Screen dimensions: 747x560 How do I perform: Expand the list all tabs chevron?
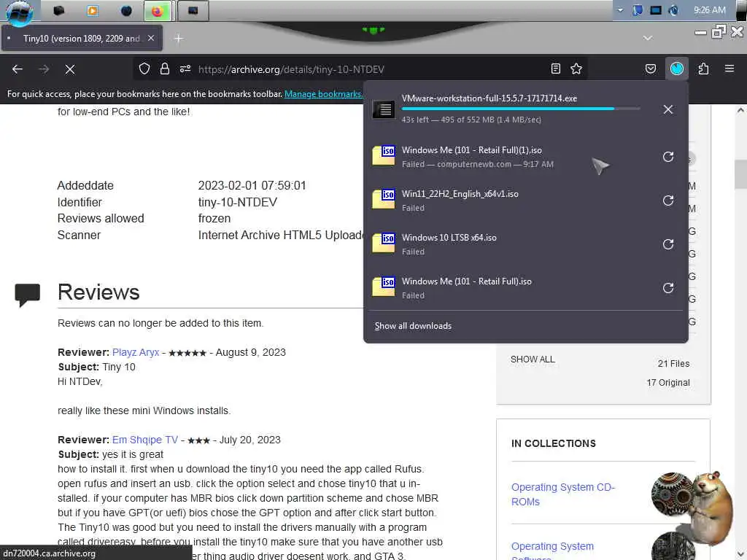tap(648, 38)
